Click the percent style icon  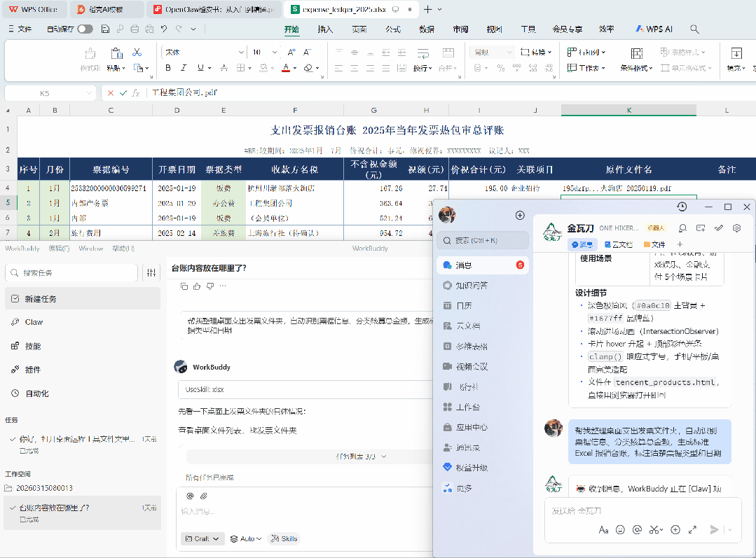pos(501,68)
